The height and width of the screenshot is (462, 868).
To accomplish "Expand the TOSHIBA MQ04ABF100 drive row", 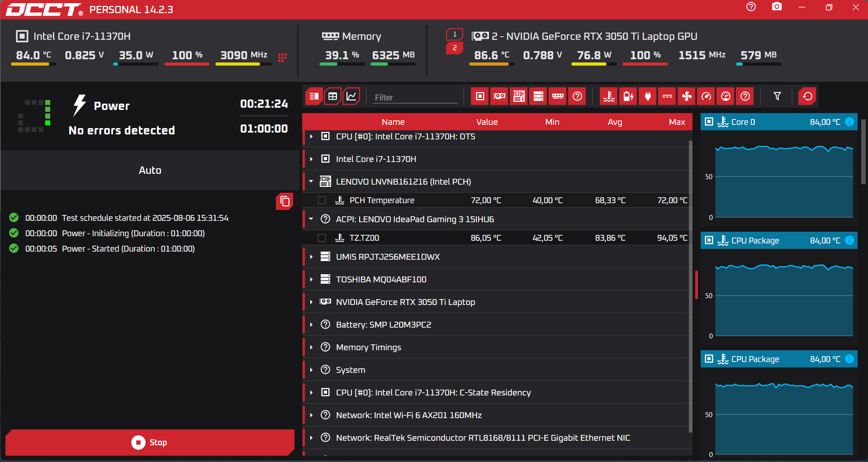I will [311, 279].
